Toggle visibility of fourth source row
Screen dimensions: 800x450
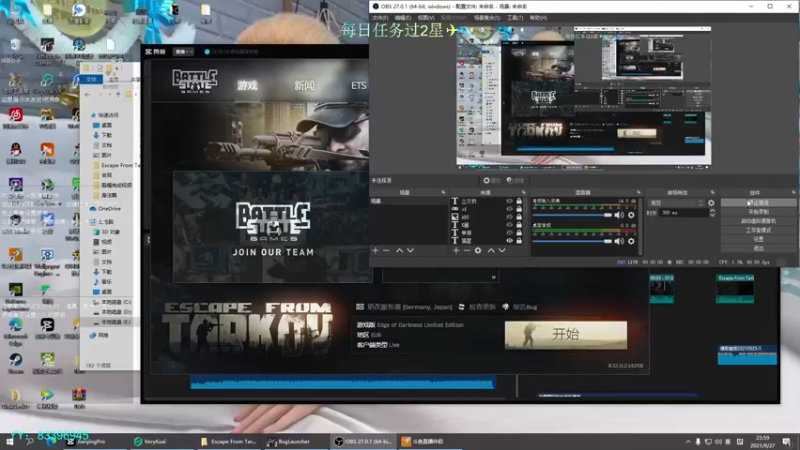(x=509, y=224)
